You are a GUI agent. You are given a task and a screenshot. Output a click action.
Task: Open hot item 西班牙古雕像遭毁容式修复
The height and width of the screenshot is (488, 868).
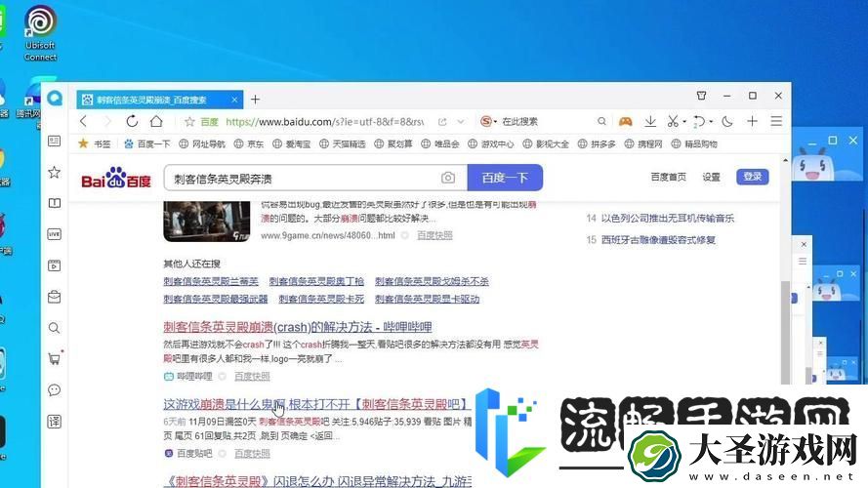coord(658,240)
